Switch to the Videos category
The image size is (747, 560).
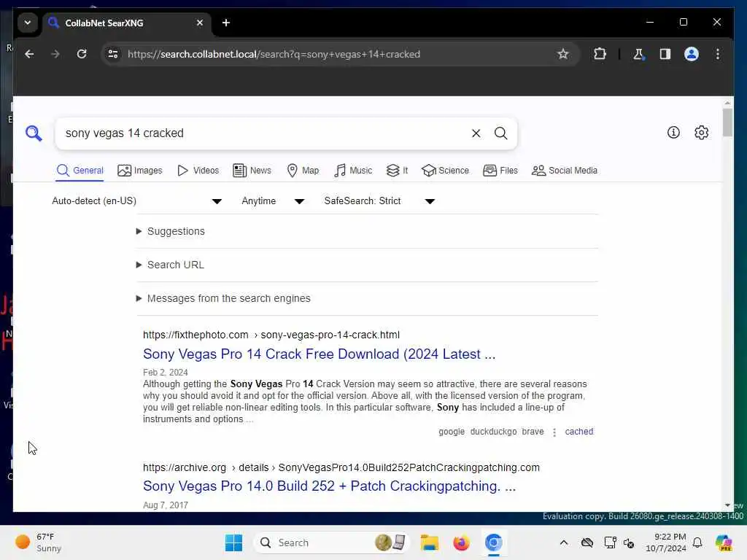(x=198, y=171)
